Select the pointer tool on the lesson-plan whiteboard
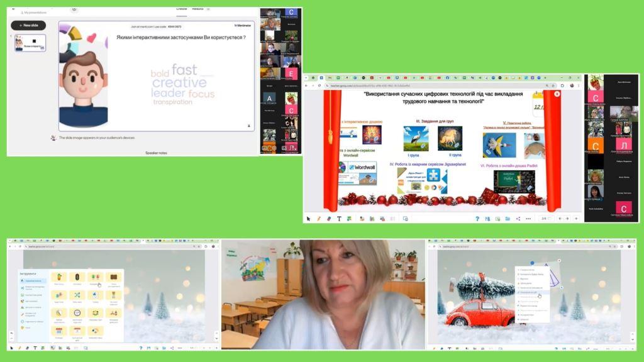The width and height of the screenshot is (644, 362). (x=309, y=219)
